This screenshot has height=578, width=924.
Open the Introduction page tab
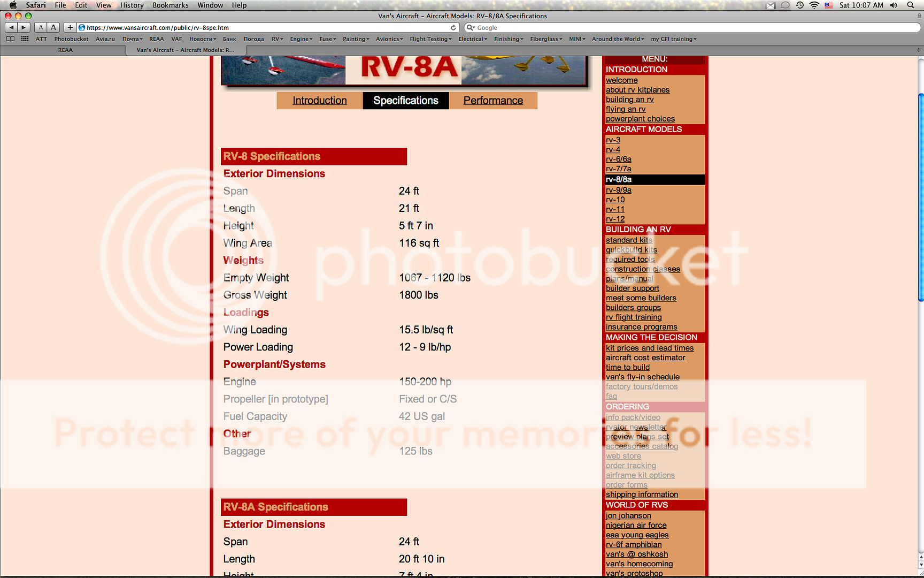[320, 101]
